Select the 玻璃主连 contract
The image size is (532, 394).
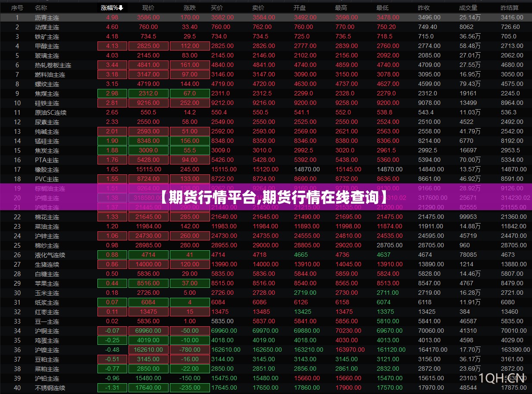coord(47,56)
